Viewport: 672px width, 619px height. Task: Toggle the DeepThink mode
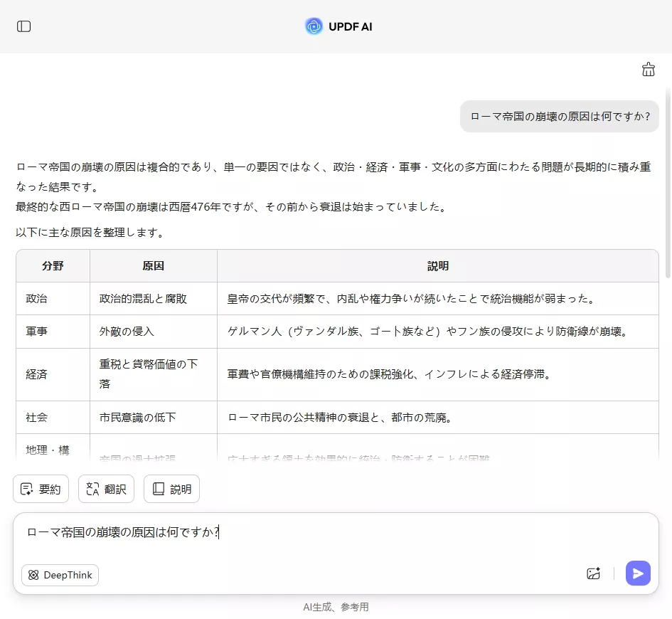pyautogui.click(x=60, y=575)
